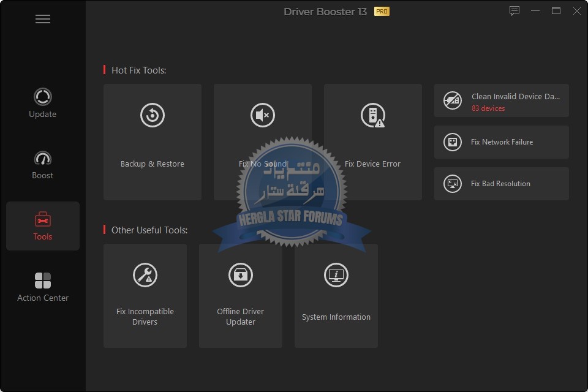Click the Fix Incompatible Drivers wrench icon

tap(145, 275)
